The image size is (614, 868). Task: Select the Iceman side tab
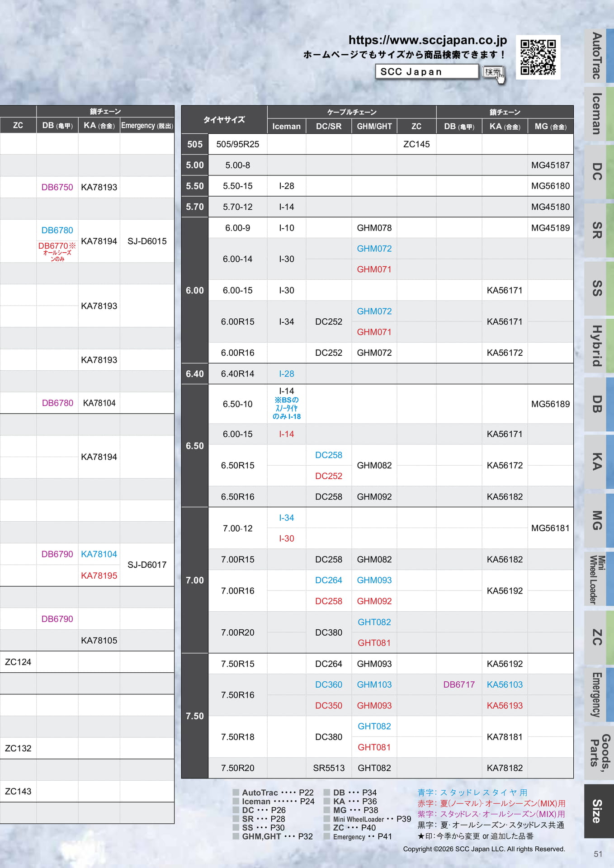599,113
